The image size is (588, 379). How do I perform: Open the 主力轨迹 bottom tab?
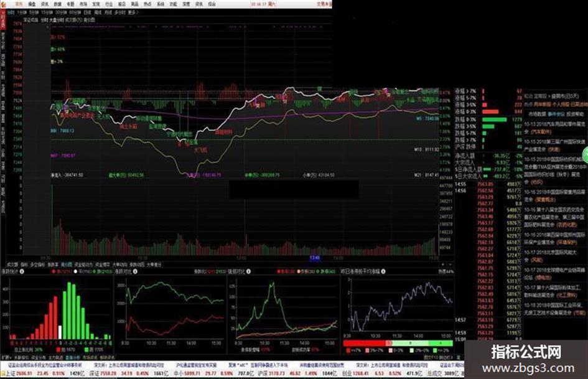[56, 358]
